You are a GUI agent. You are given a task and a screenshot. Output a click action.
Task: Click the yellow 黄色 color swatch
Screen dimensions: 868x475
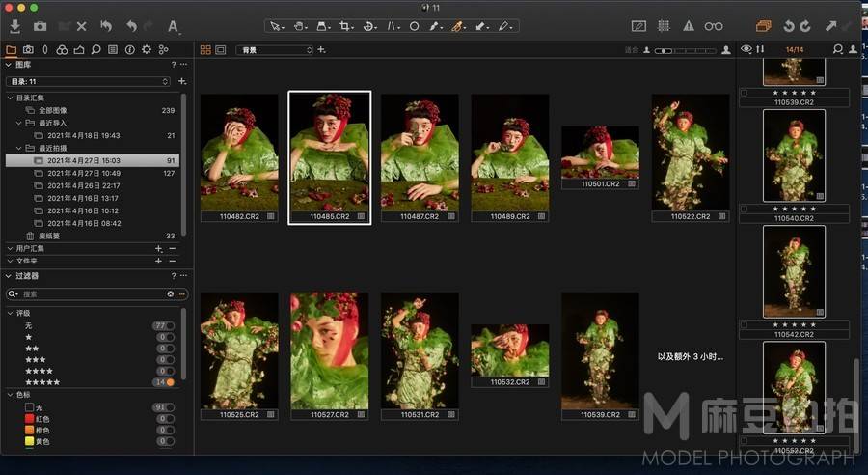tap(29, 442)
